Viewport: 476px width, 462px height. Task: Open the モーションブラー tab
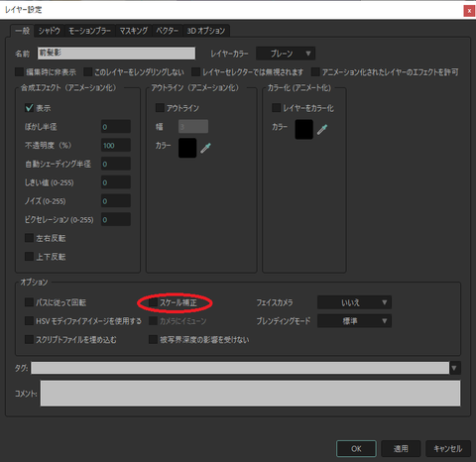89,31
